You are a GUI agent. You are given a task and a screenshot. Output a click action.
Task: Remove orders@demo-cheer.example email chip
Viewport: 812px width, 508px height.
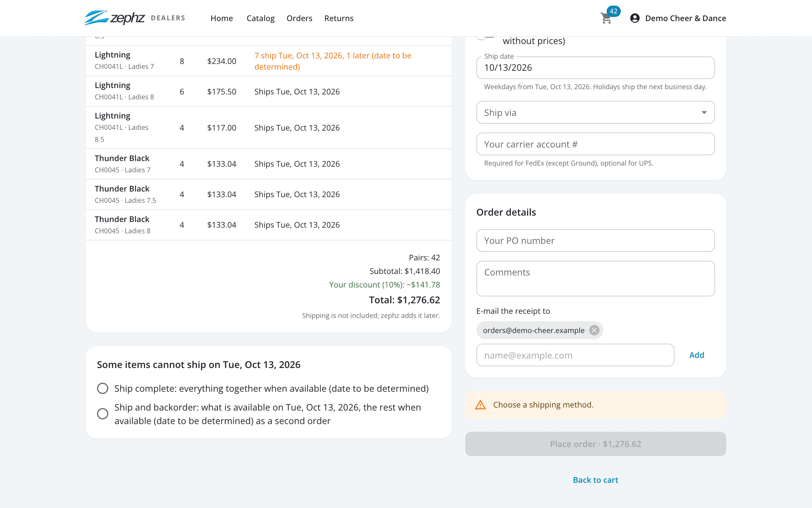tap(594, 330)
